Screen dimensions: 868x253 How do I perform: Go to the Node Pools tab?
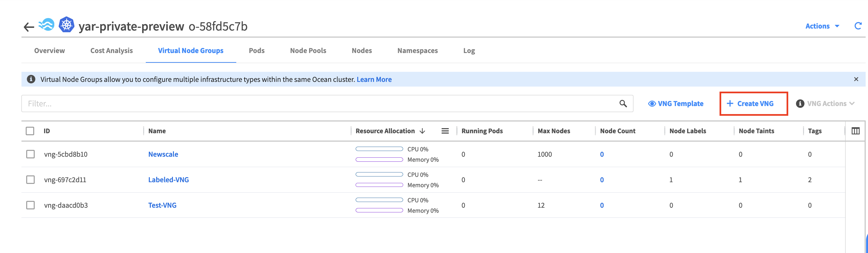click(x=308, y=51)
